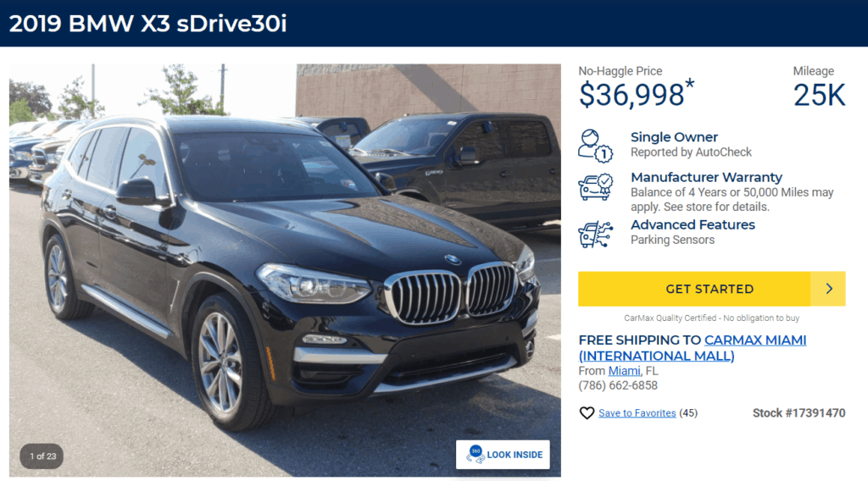Click the Advanced Features car icon
This screenshot has height=481, width=868.
[596, 235]
